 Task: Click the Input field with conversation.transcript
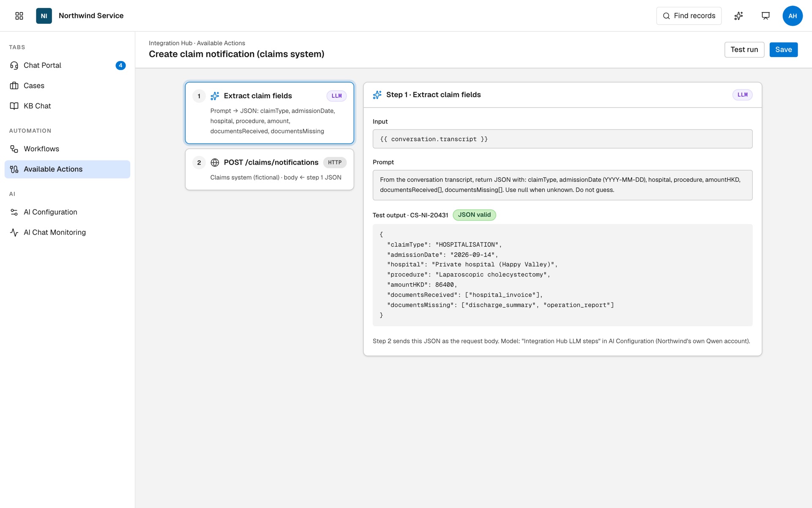point(562,139)
